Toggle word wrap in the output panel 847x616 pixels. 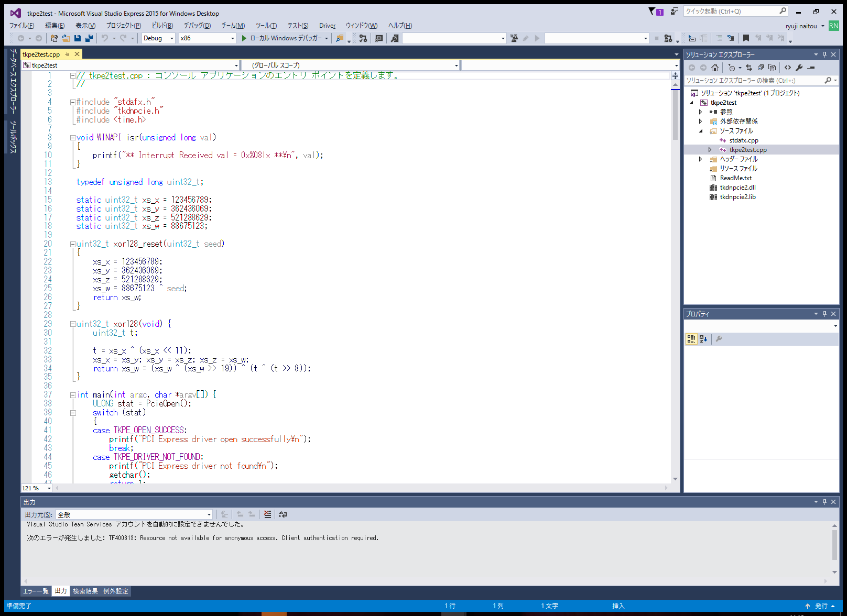[283, 514]
